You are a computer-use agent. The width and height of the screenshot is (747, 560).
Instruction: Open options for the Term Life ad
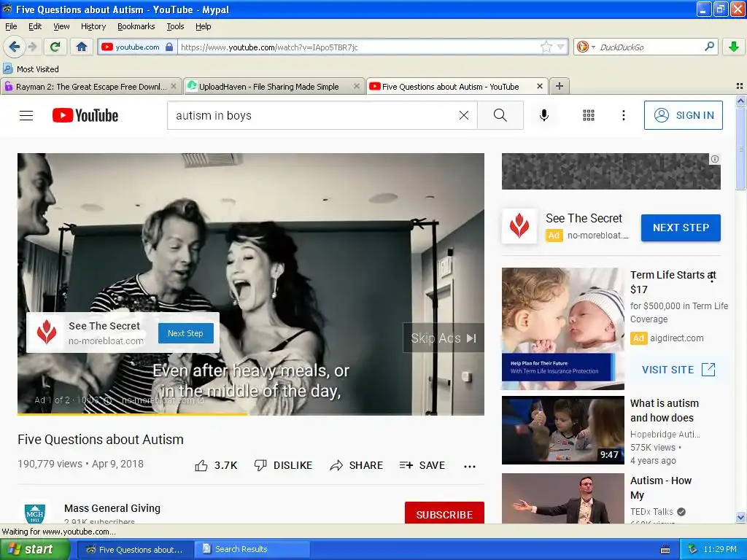712,277
